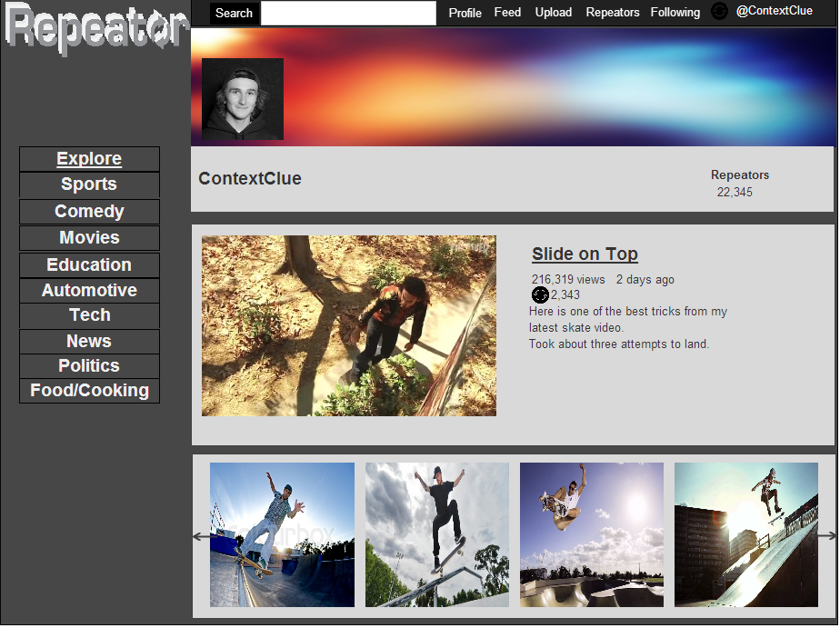Open second thumbnail, skater in black outfit

(437, 534)
